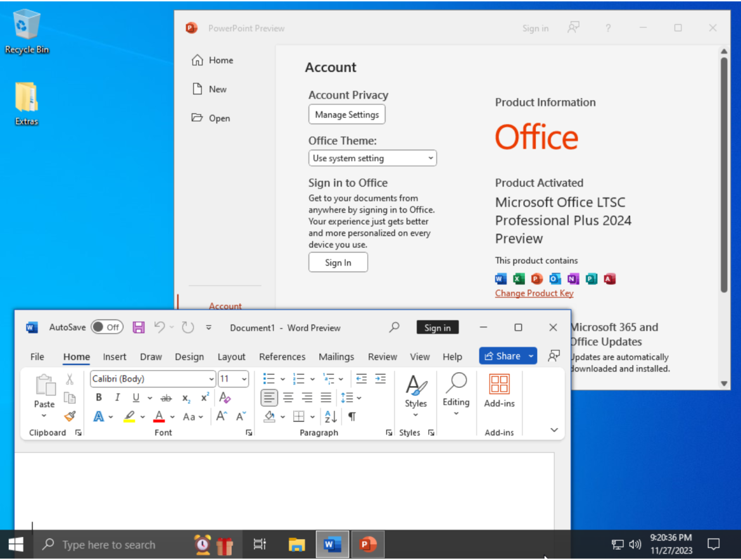The height and width of the screenshot is (560, 741).
Task: Apply the yellow text highlight color
Action: (129, 416)
